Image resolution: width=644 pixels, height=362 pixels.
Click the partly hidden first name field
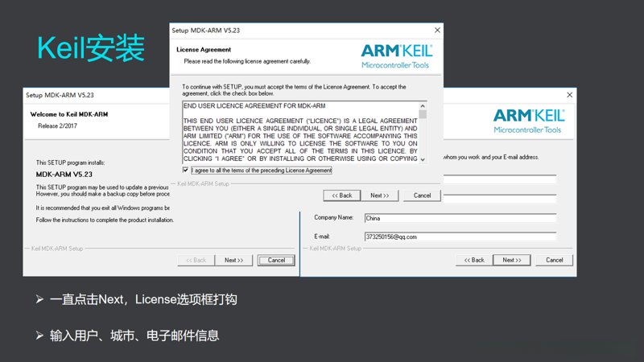(x=500, y=179)
